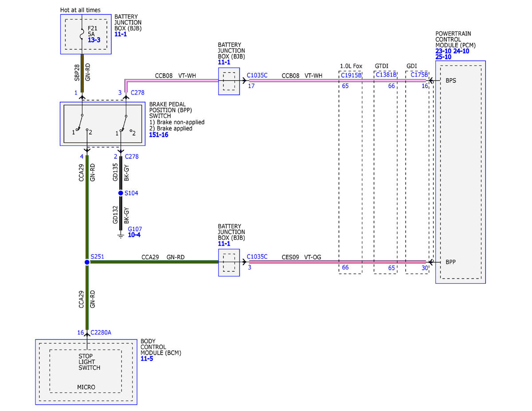Open PCM page link 25-10
532x411 pixels.
[443, 57]
